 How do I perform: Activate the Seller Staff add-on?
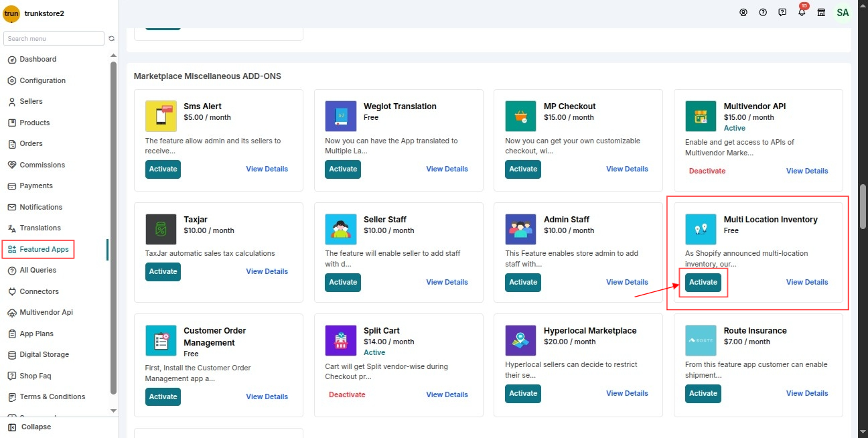pyautogui.click(x=343, y=282)
